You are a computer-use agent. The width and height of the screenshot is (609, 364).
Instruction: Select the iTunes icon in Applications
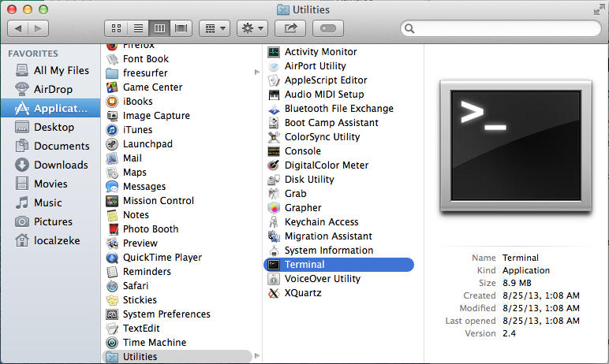point(112,130)
